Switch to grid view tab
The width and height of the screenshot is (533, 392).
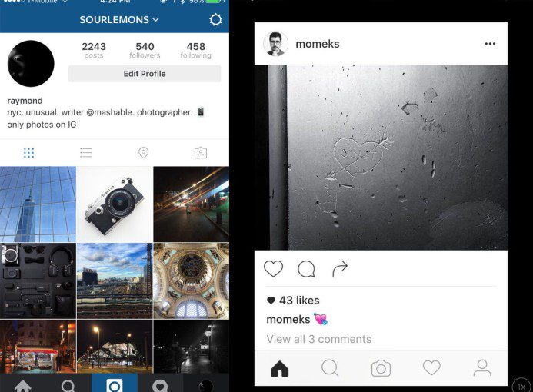[x=29, y=152]
